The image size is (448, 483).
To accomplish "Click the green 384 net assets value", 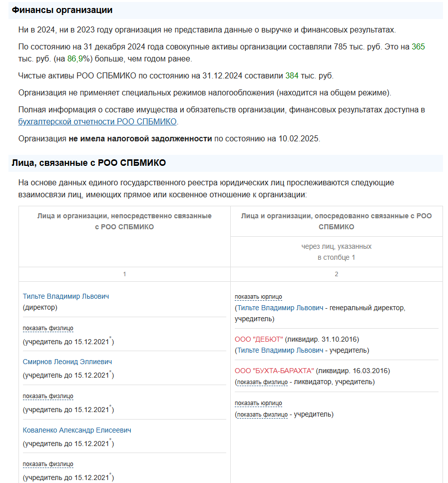I will (x=292, y=76).
